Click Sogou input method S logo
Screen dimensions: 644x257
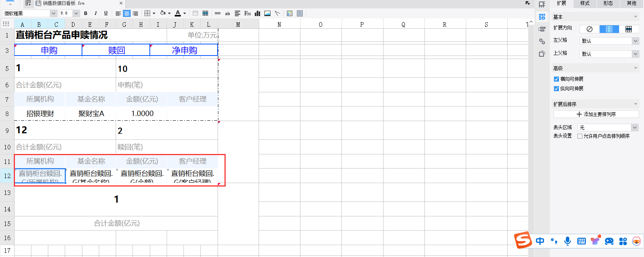523,240
